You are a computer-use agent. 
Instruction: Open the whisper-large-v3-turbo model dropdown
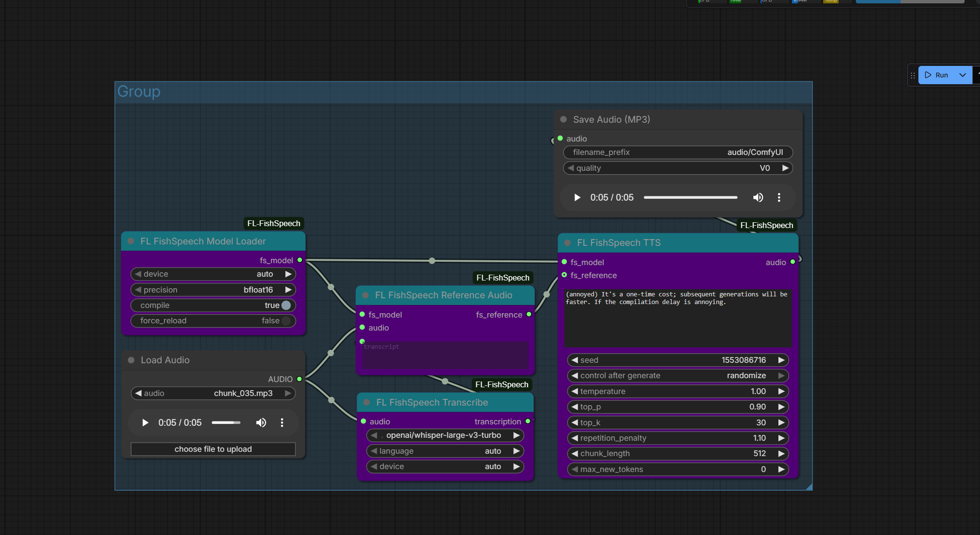tap(445, 435)
